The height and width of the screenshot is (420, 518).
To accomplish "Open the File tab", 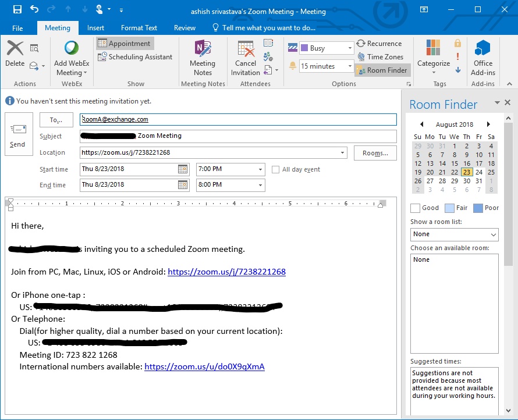I will click(17, 28).
